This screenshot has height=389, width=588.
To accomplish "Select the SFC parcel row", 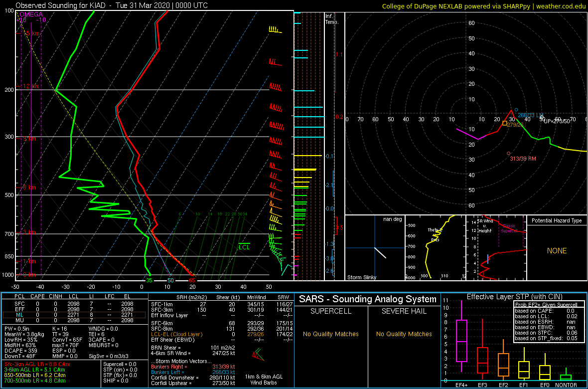I will (73, 304).
